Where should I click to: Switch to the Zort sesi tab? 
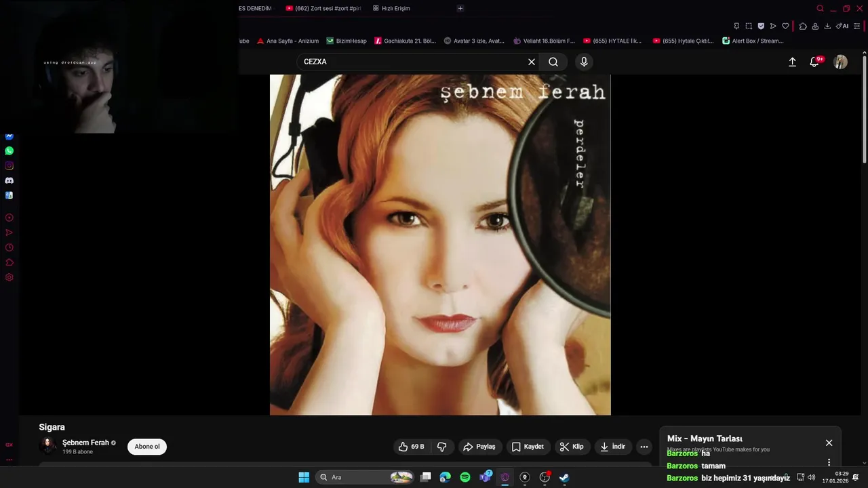tap(323, 8)
